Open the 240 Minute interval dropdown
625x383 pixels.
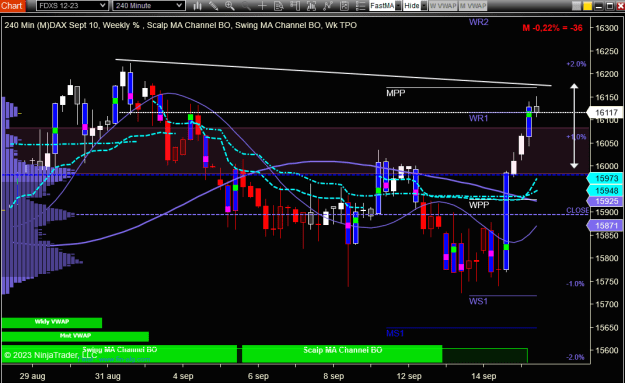(148, 6)
